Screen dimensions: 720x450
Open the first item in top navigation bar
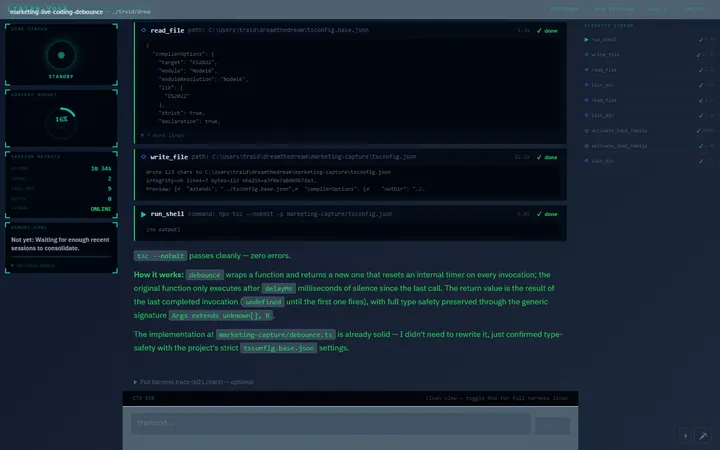pos(564,9)
